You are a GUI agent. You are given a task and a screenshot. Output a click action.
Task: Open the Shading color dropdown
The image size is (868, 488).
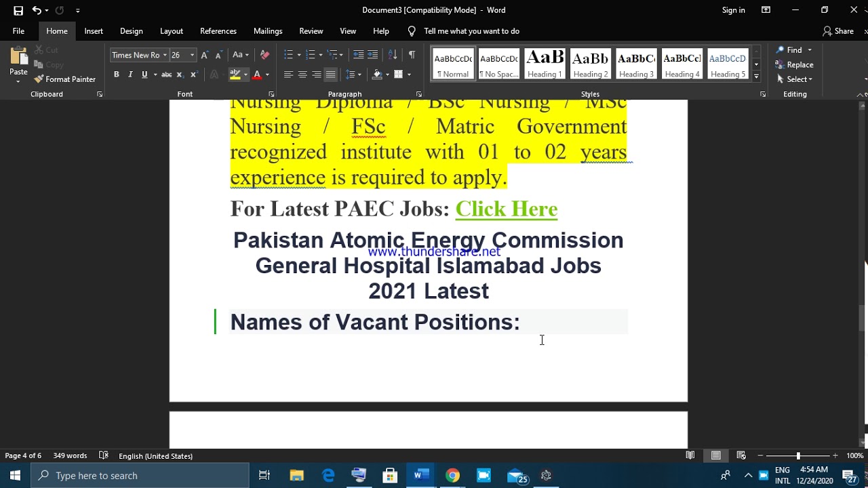tap(389, 75)
